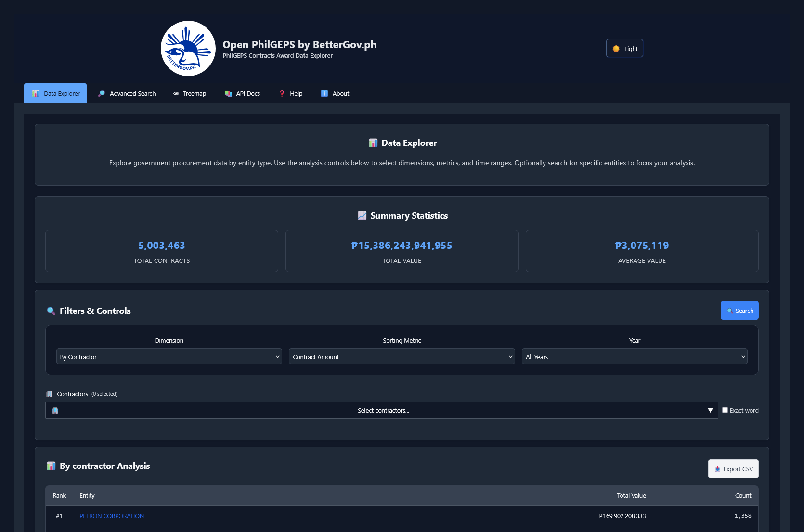This screenshot has height=532, width=804.
Task: Click the 1,358 count cell for Petron
Action: click(743, 516)
